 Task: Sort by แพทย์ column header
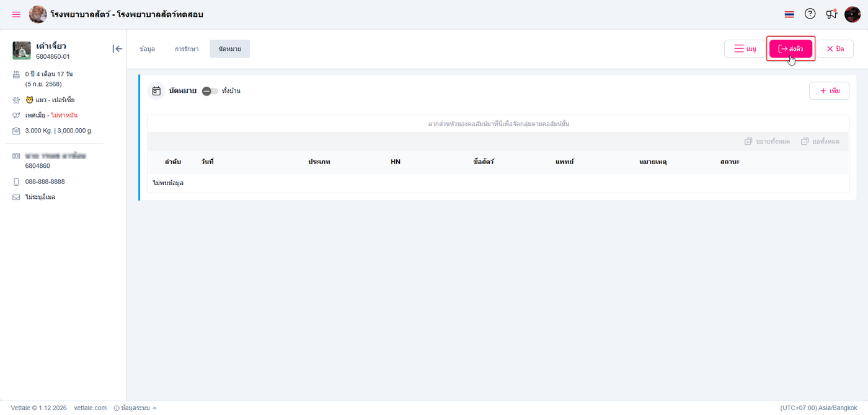point(565,162)
